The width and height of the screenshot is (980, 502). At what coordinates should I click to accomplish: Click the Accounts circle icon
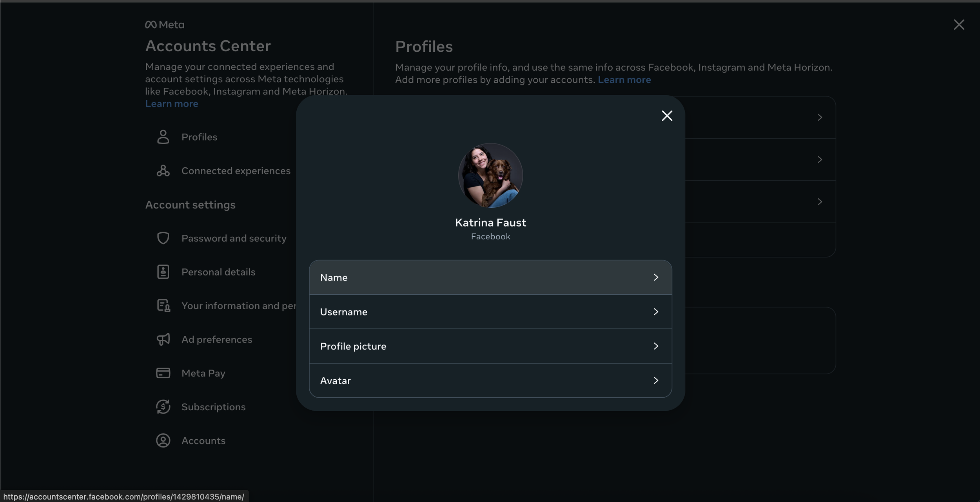(163, 440)
